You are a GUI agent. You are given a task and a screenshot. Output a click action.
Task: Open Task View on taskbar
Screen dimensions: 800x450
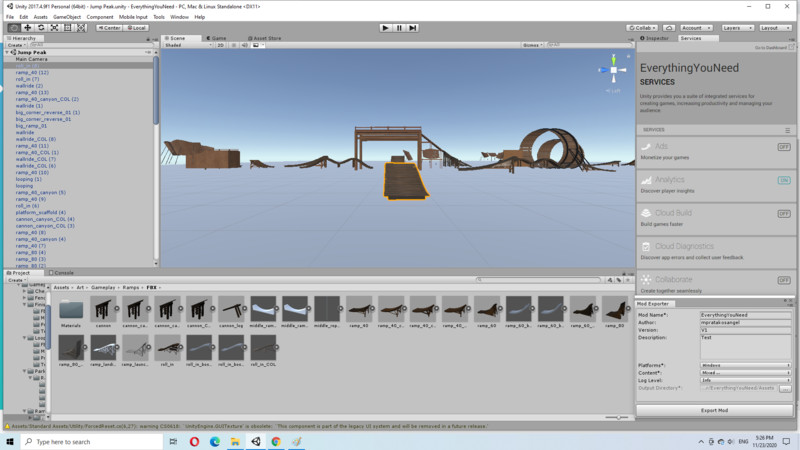173,441
